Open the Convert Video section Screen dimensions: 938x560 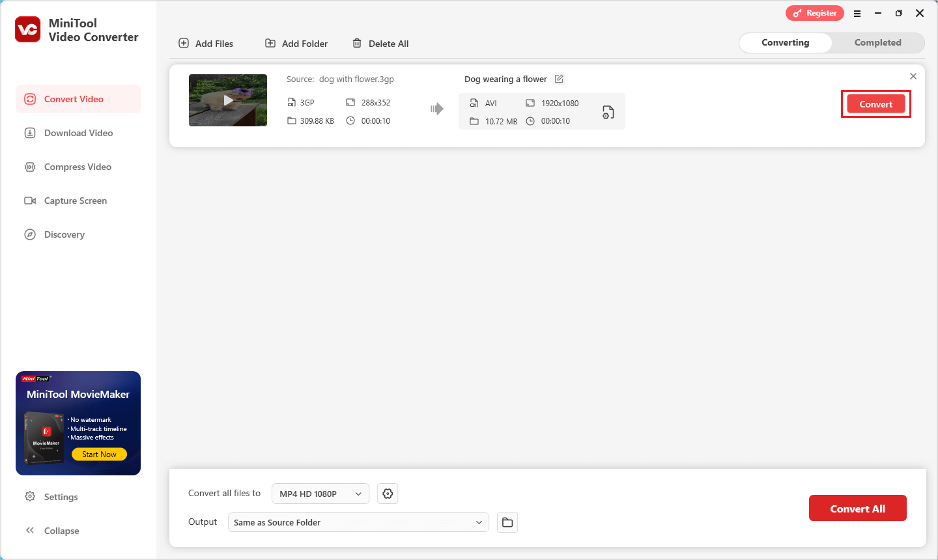[x=78, y=99]
